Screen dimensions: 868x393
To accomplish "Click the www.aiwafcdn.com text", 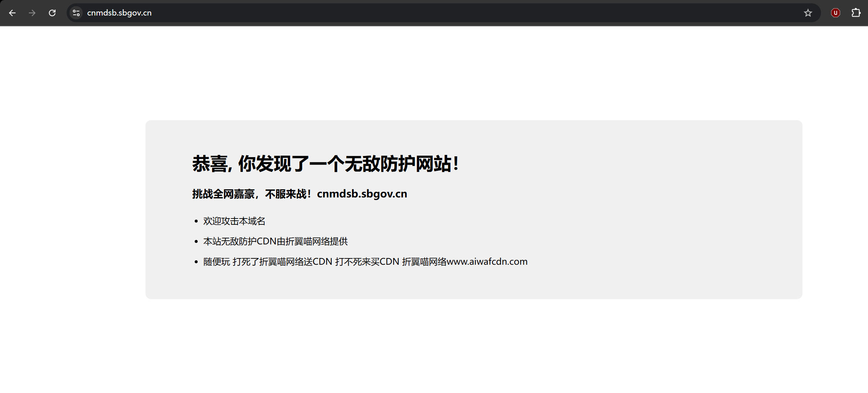I will pos(487,262).
